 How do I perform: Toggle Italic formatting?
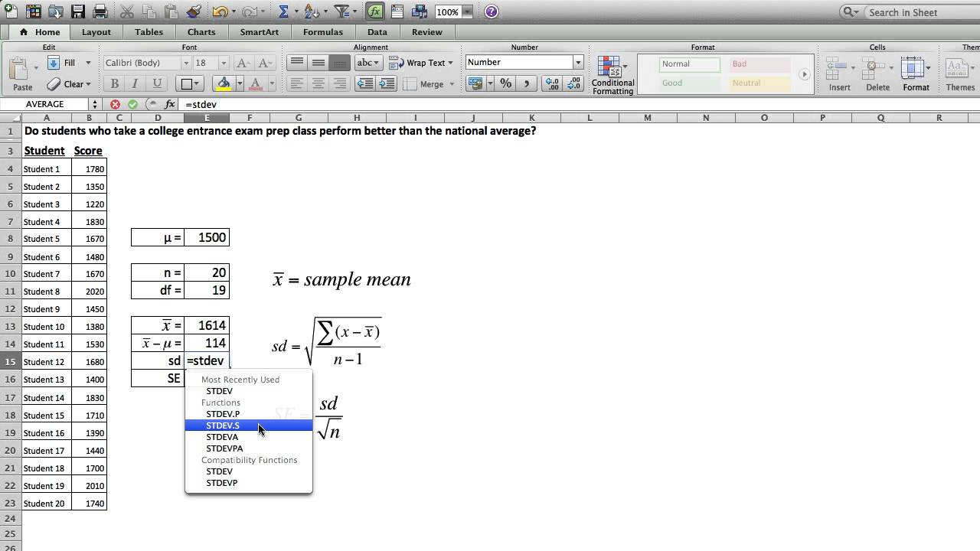coord(136,83)
